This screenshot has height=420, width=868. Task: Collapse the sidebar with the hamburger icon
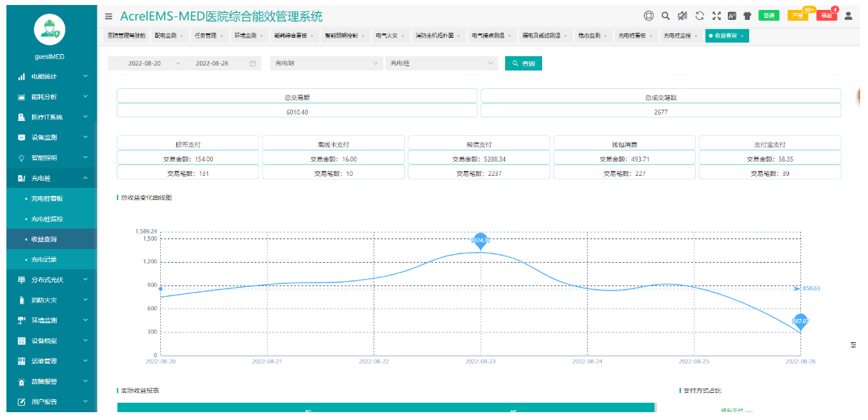(108, 16)
